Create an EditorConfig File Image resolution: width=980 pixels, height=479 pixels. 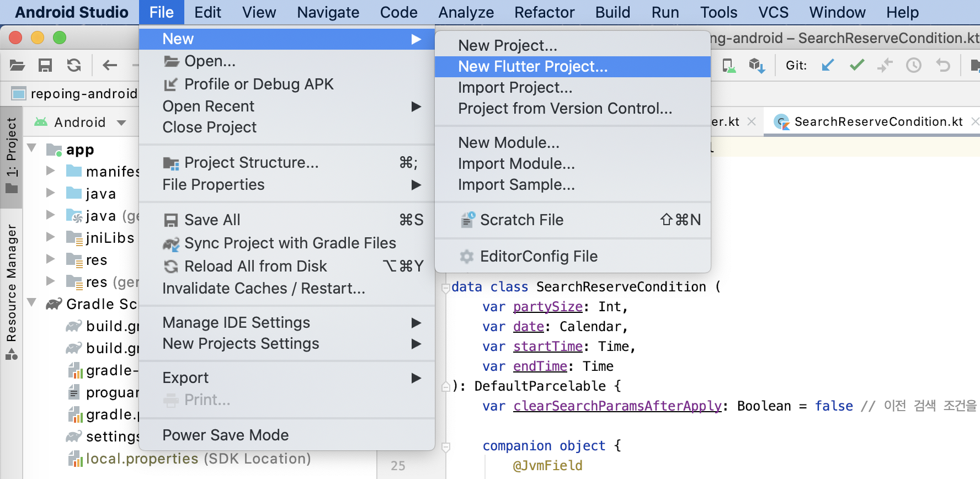[x=573, y=257]
